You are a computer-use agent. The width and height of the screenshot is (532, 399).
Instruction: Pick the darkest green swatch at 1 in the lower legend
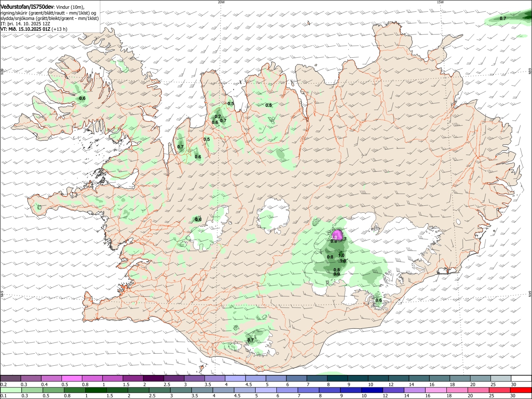[x=96, y=390]
